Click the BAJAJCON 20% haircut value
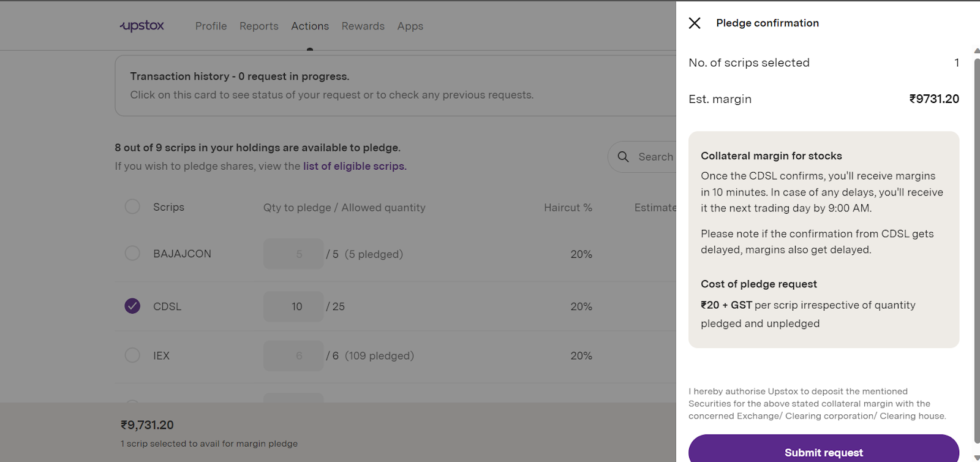Viewport: 980px width, 462px height. coord(581,254)
